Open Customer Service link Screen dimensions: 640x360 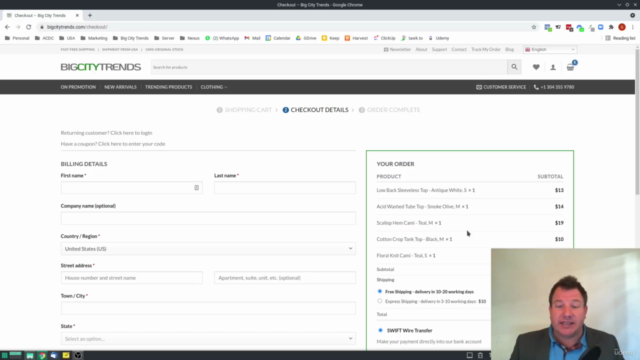(x=501, y=87)
